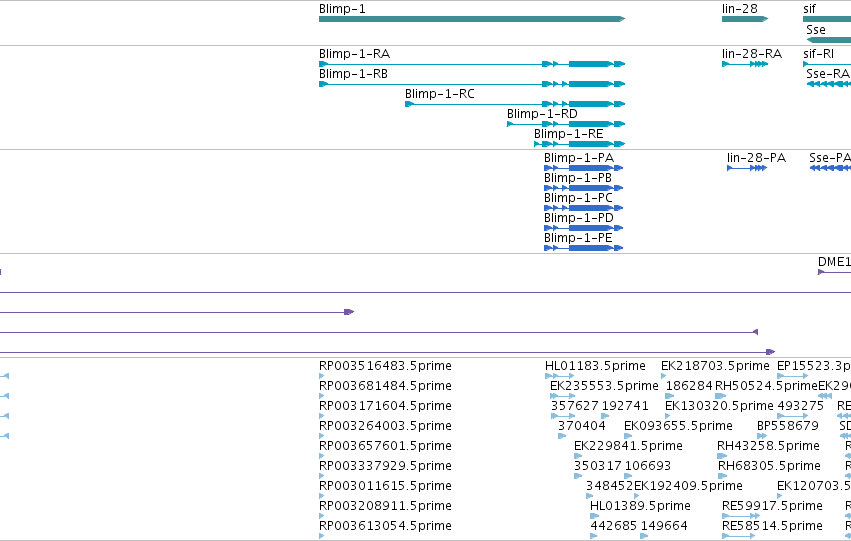Click the Blimp-1-PC protein label
851x541 pixels.
tap(578, 198)
